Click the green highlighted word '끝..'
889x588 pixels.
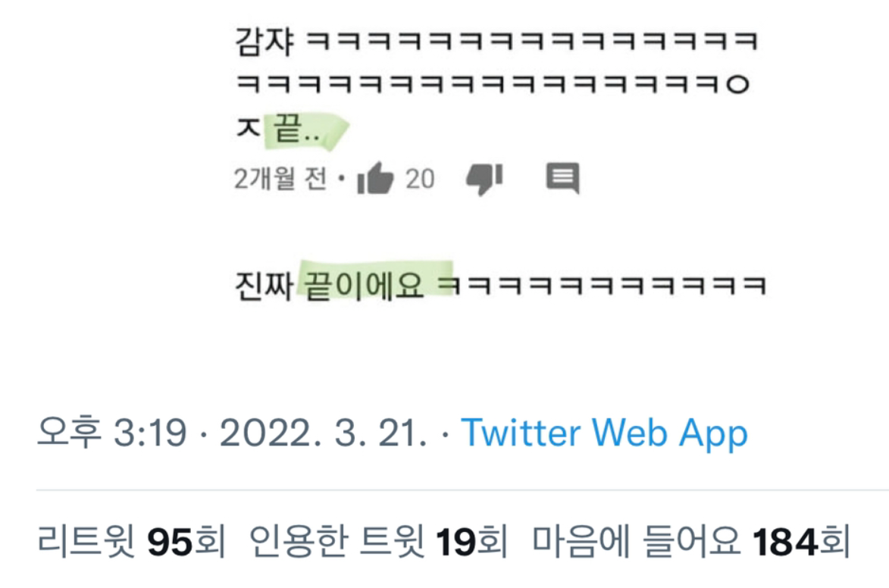(297, 130)
